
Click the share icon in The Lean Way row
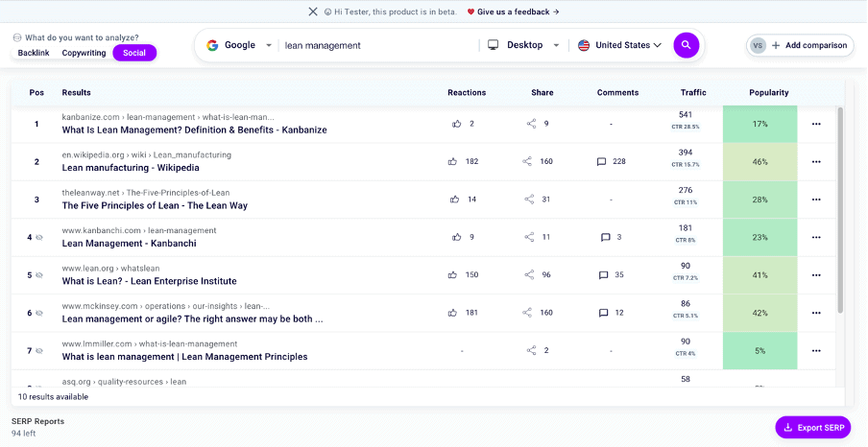point(529,200)
